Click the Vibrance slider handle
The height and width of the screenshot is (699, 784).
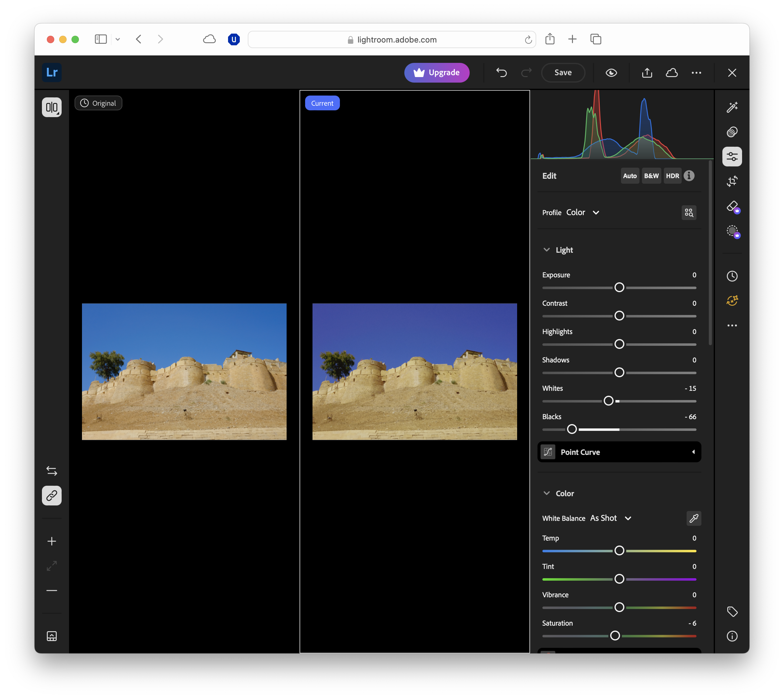pos(619,607)
